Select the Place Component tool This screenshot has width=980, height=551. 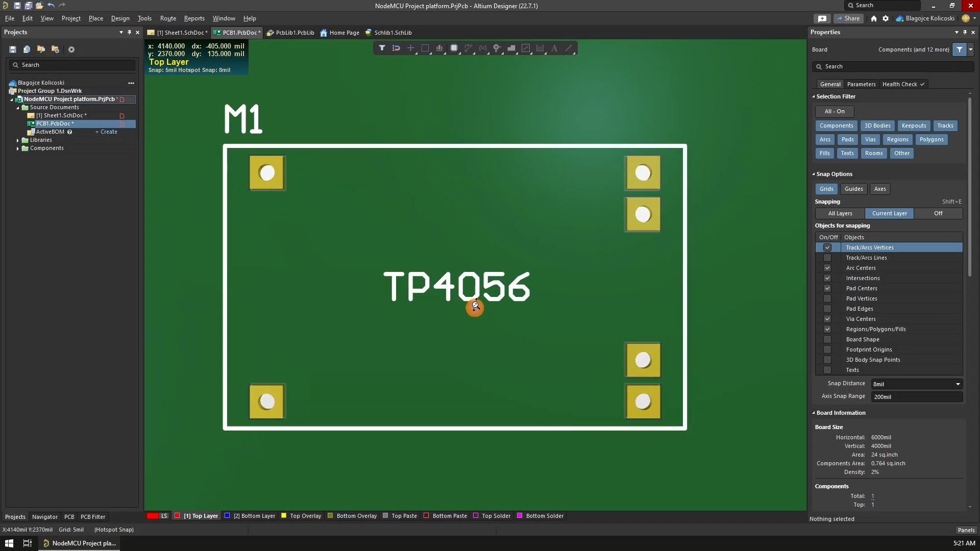click(454, 48)
